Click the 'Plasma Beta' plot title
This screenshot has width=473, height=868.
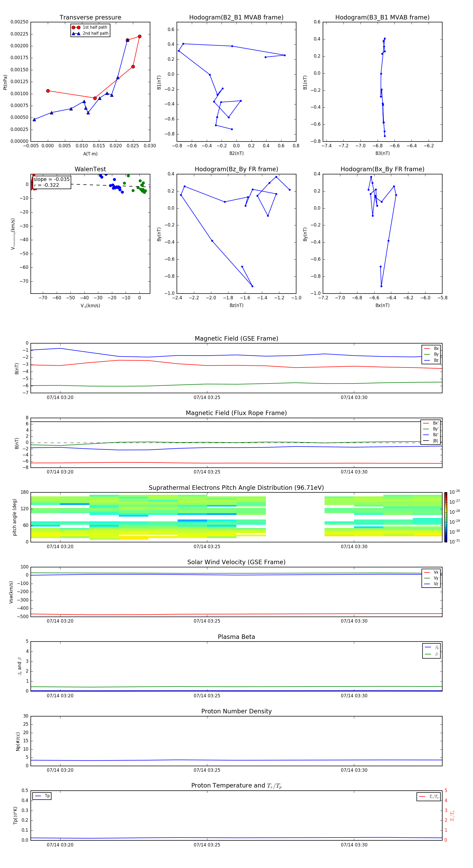click(x=236, y=637)
